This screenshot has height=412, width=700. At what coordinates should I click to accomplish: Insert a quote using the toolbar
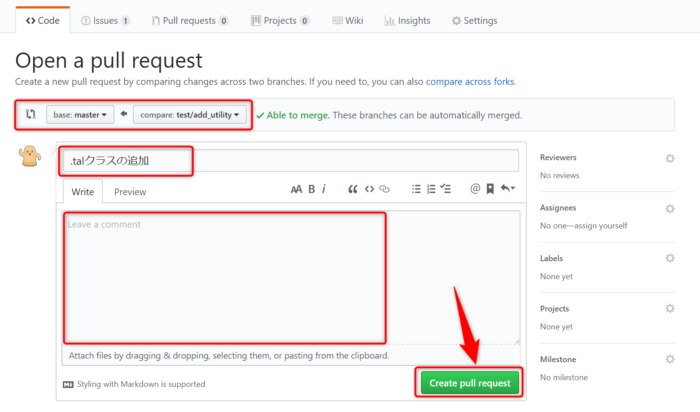tap(353, 189)
